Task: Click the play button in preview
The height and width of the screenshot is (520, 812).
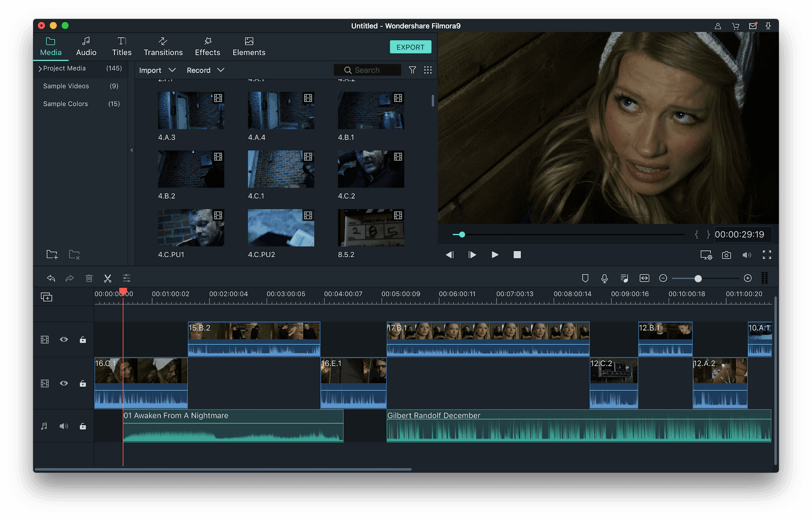Action: (494, 255)
